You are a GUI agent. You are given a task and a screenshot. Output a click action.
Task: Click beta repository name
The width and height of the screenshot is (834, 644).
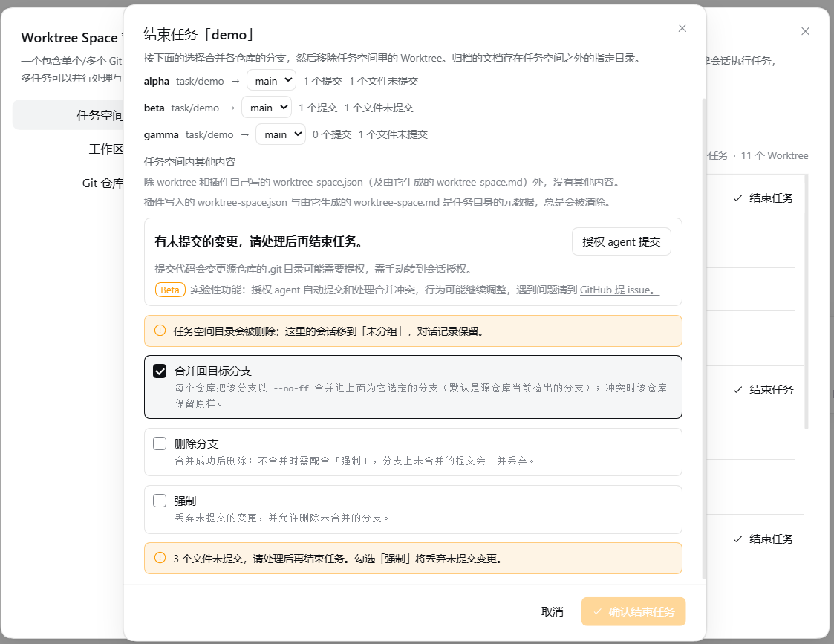tap(154, 108)
